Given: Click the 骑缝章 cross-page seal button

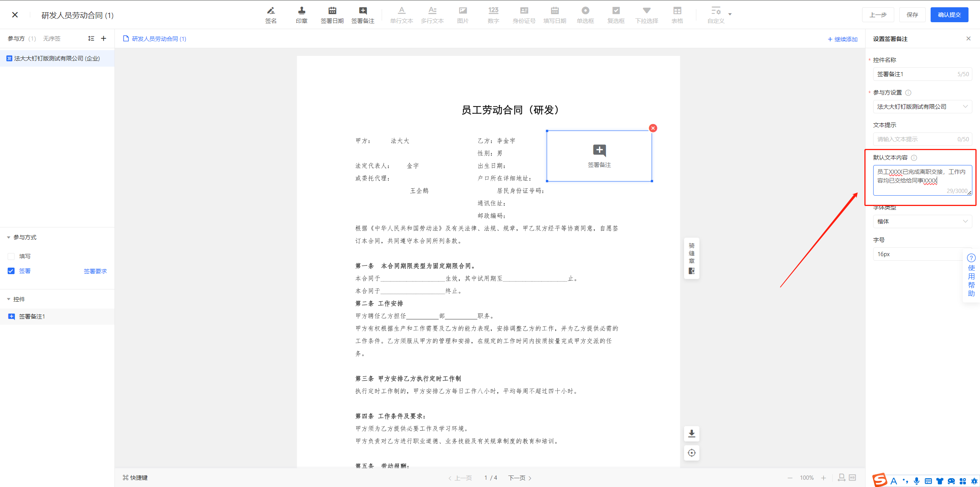Looking at the screenshot, I should (691, 258).
